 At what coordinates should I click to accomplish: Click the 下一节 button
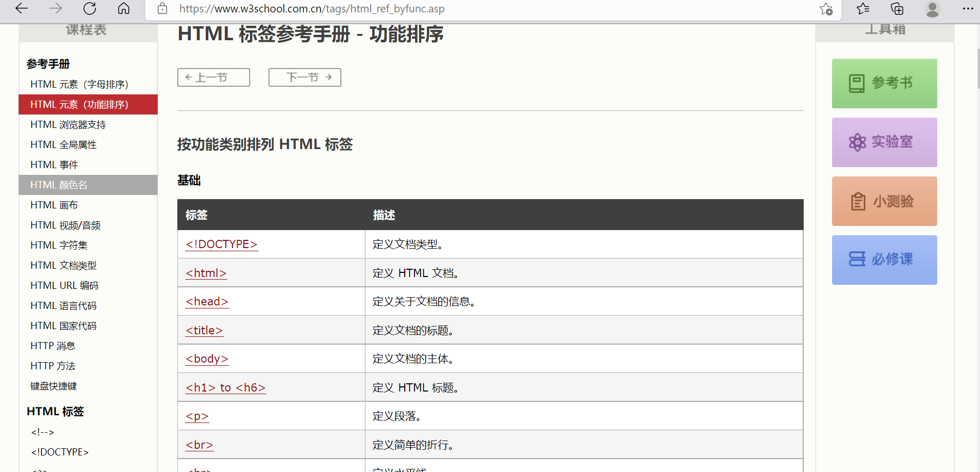(x=304, y=77)
